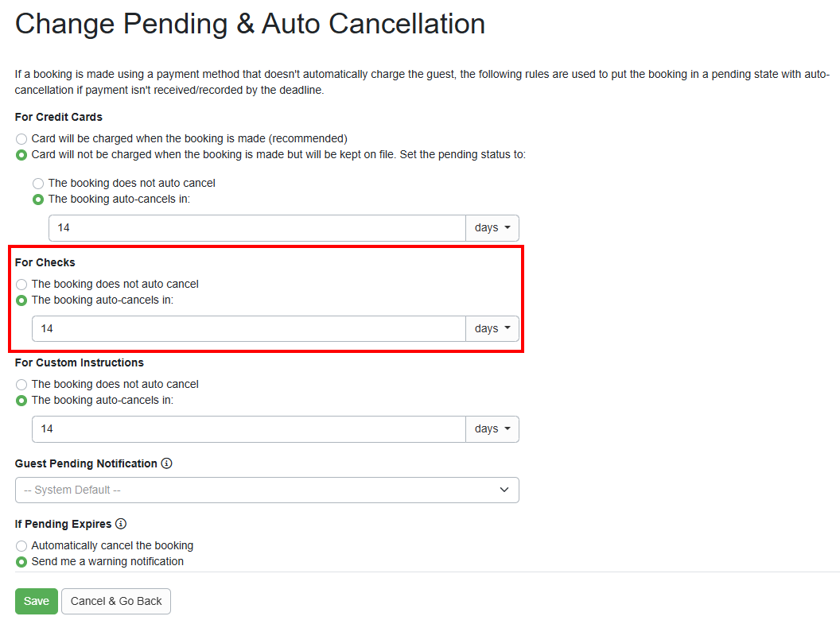Open the days unit dropdown under For Custom Instructions
Viewport: 840px width, 624px height.
pos(492,428)
